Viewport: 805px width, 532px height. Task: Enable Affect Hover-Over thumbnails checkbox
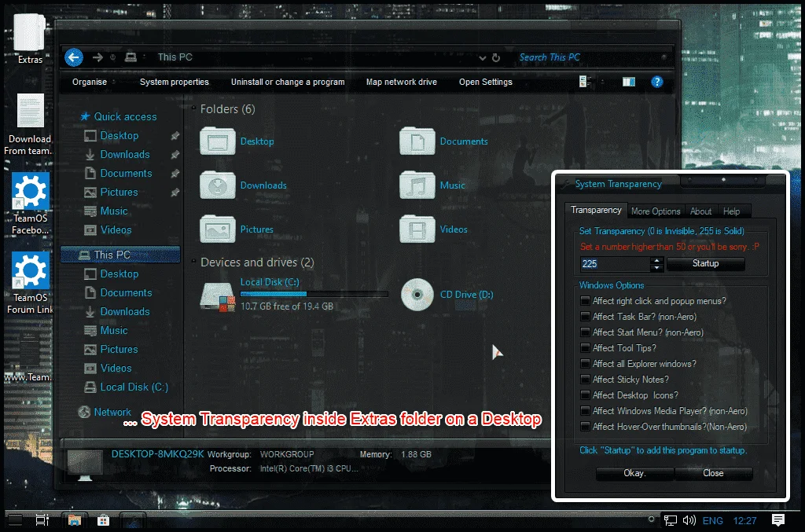pos(585,427)
